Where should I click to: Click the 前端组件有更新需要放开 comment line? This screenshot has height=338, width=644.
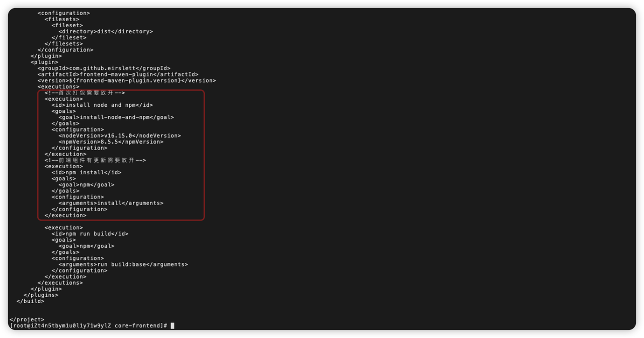[95, 160]
